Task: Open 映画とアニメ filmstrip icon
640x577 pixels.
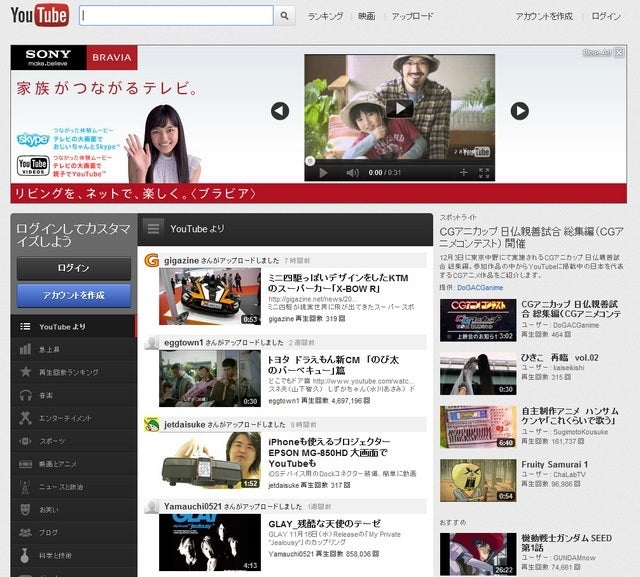Action: click(x=25, y=464)
